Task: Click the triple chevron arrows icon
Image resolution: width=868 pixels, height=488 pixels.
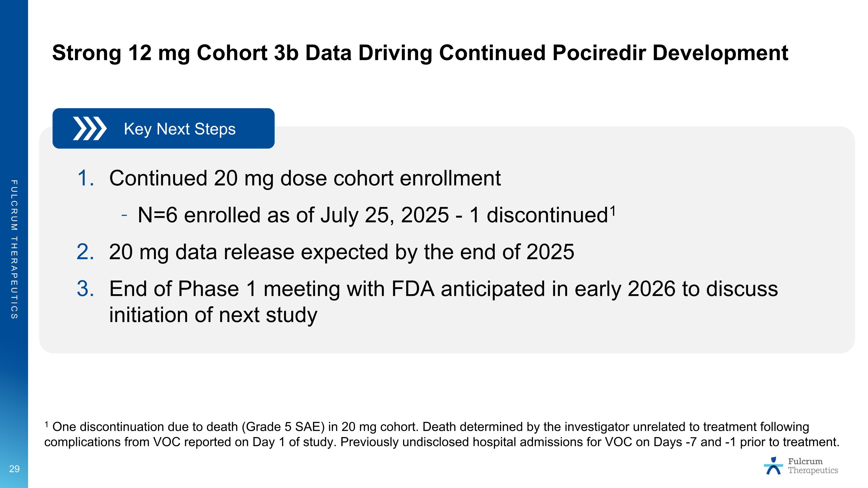Action: click(90, 128)
